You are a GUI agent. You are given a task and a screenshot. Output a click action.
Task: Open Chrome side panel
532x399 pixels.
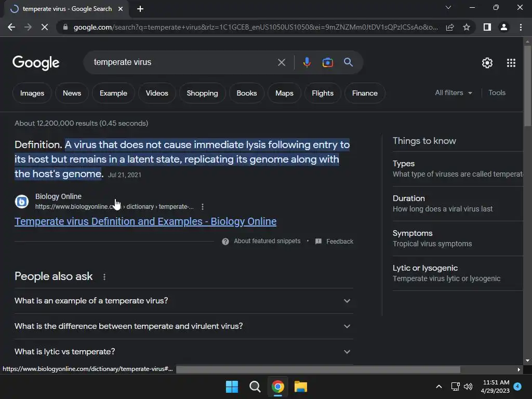487,27
